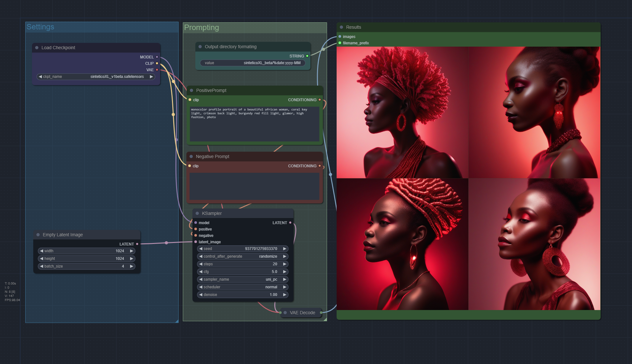The height and width of the screenshot is (364, 632).
Task: Click the VAE output port on Load Checkpoint
Action: click(x=157, y=70)
